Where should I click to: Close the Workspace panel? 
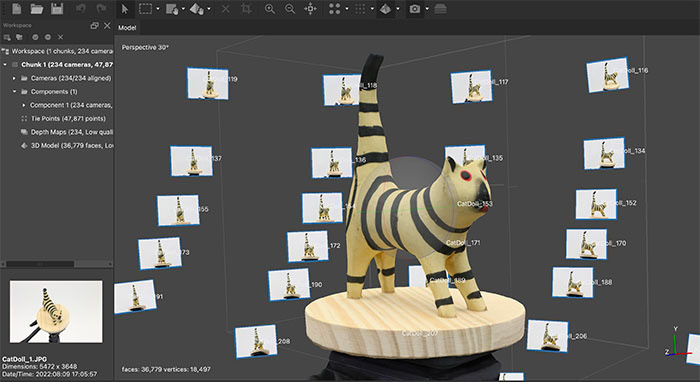pyautogui.click(x=107, y=25)
